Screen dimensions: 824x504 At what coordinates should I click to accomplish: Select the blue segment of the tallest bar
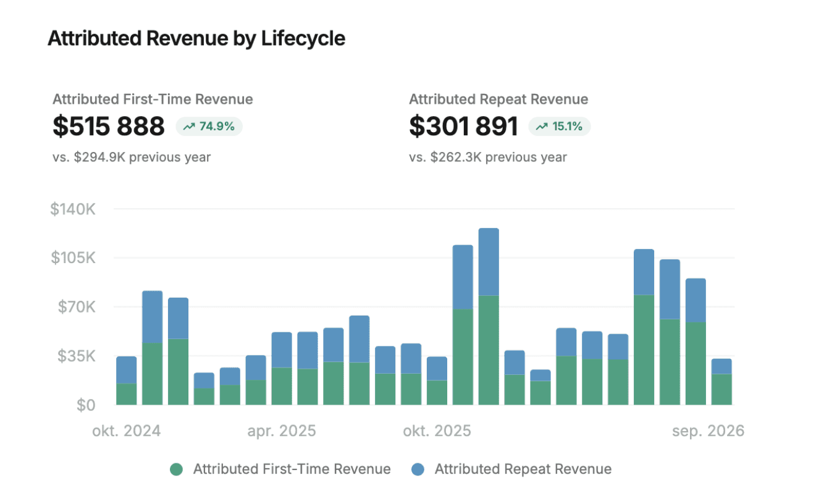click(x=489, y=262)
